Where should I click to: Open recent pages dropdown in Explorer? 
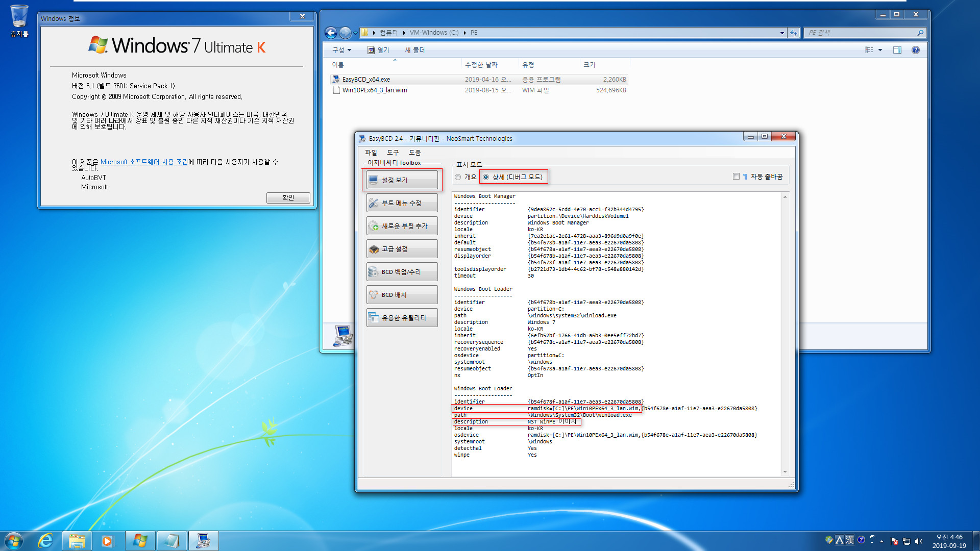[x=355, y=33]
